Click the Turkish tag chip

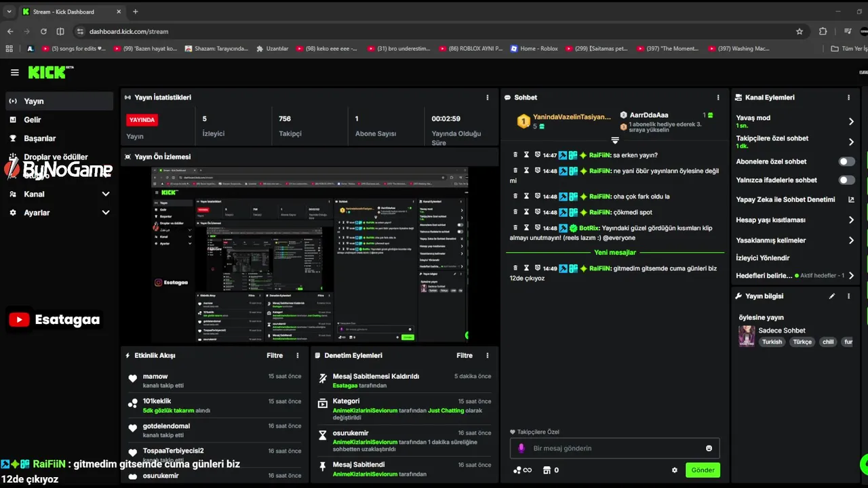click(772, 342)
